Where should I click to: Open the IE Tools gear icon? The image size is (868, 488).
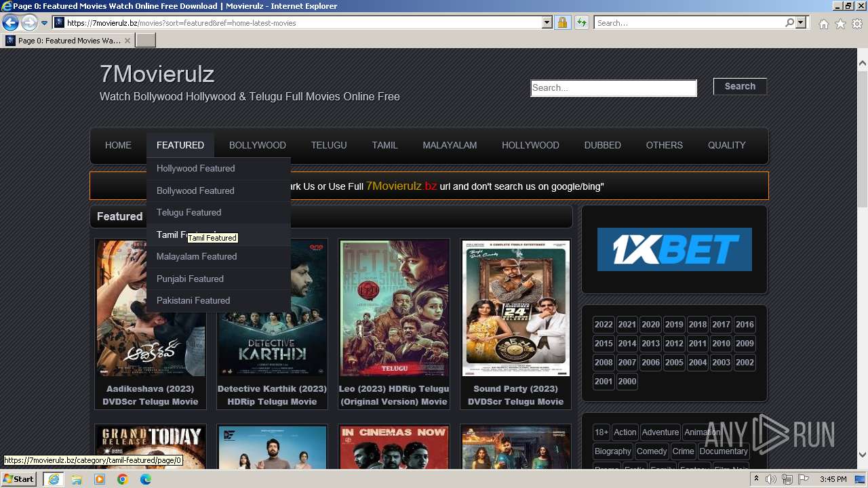[857, 24]
